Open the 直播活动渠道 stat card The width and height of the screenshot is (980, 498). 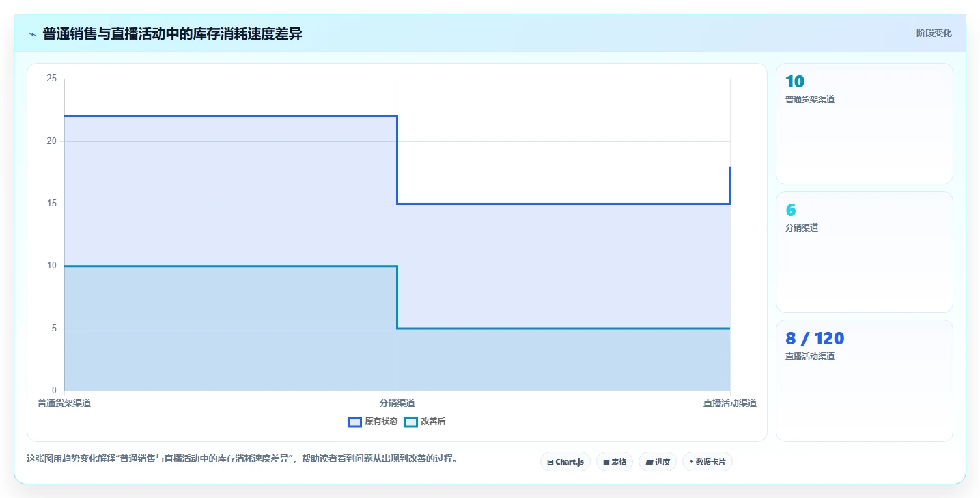click(x=864, y=381)
